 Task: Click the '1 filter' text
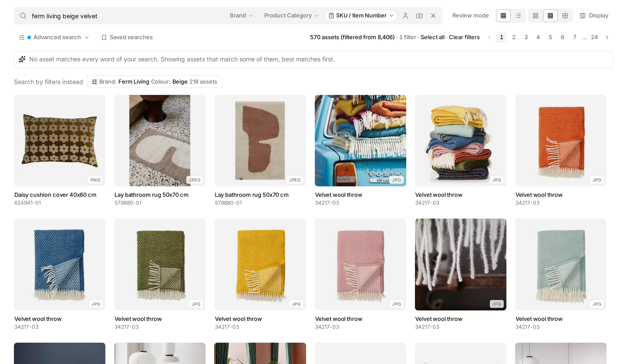[x=407, y=37]
